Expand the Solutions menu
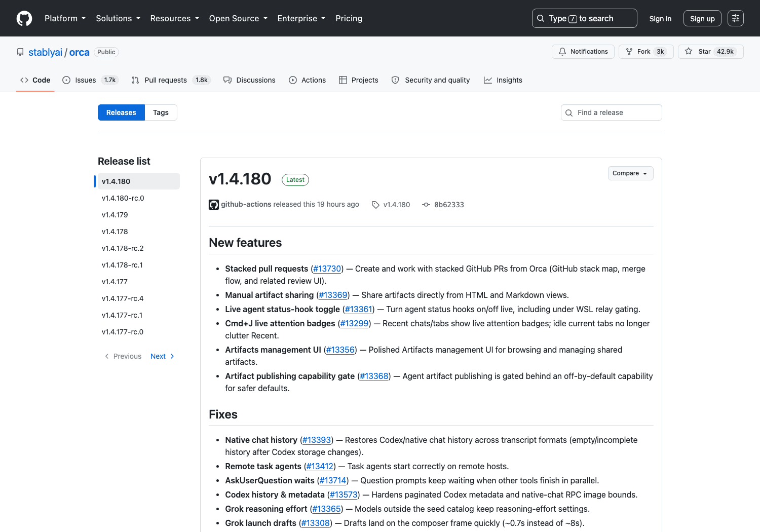This screenshot has width=760, height=532. (118, 18)
